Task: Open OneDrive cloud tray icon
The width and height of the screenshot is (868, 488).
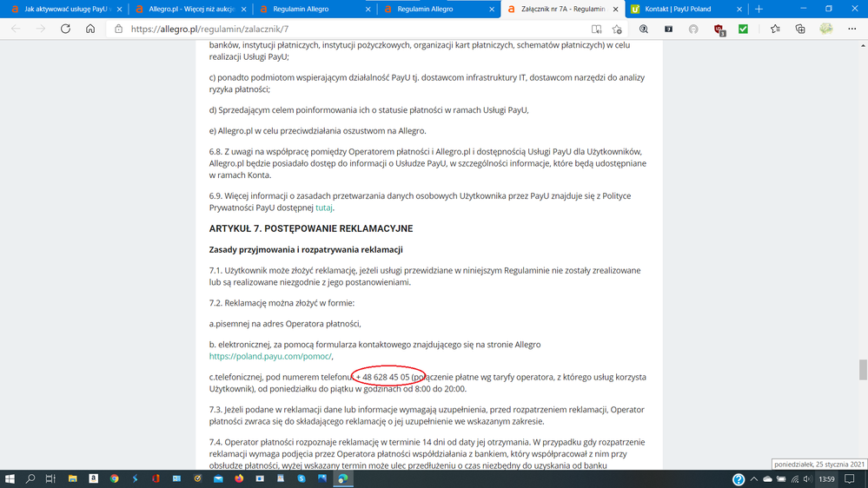Action: pos(767,479)
